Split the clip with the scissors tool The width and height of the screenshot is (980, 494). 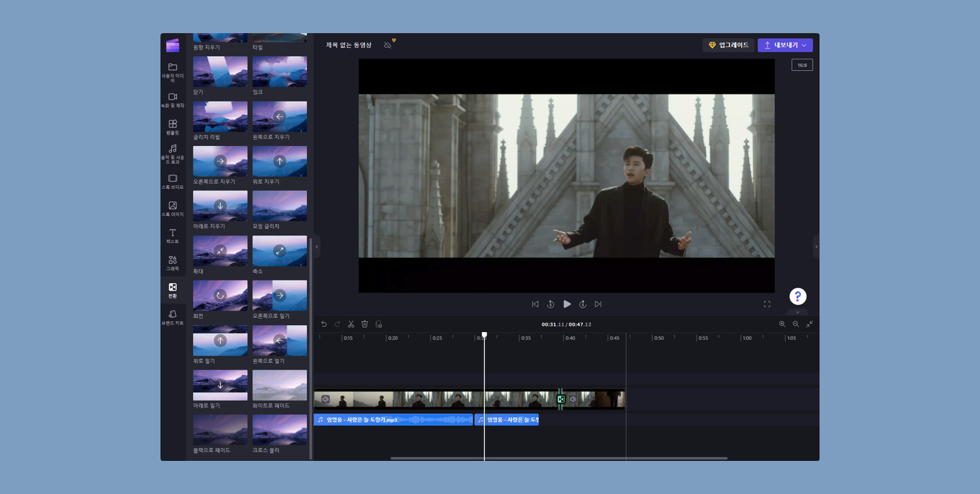point(351,324)
